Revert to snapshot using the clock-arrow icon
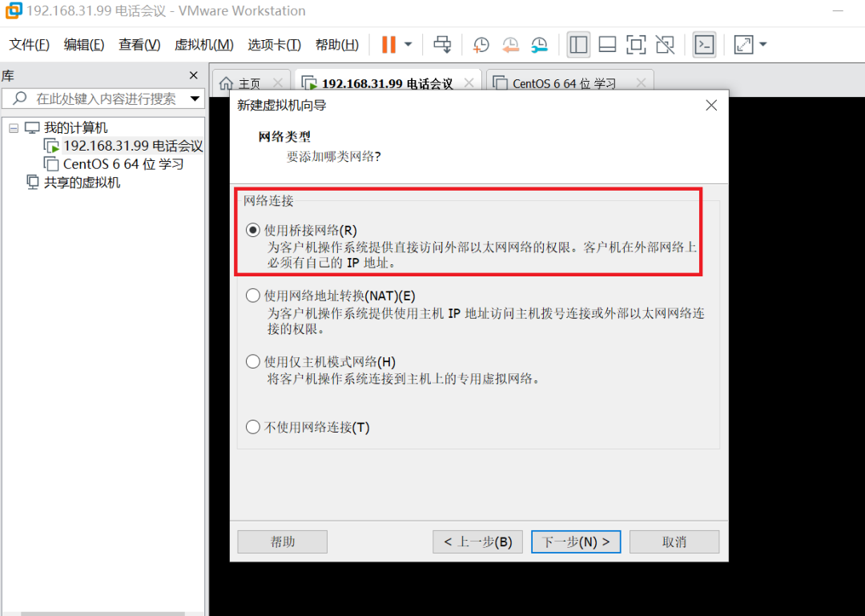The width and height of the screenshot is (865, 616). 510,45
